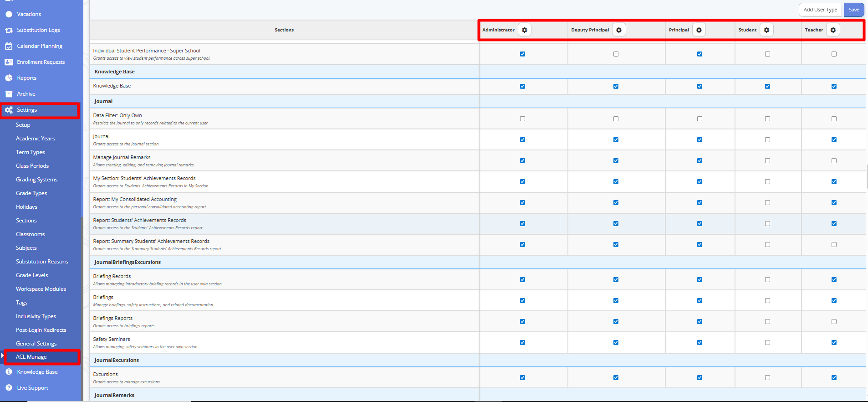Expand the Reports sidebar section
The height and width of the screenshot is (402, 868).
coord(26,78)
